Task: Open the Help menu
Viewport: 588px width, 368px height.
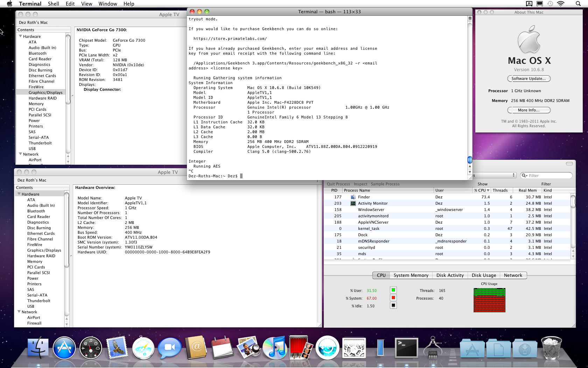Action: point(129,4)
